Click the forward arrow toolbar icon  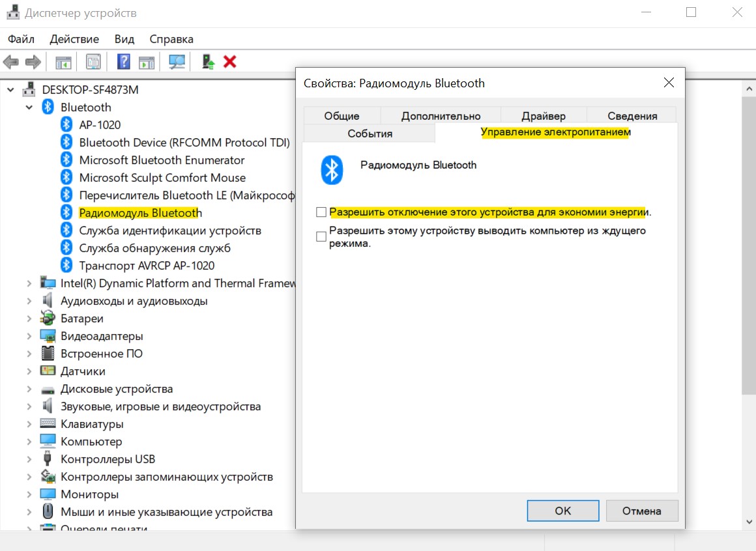(x=33, y=62)
